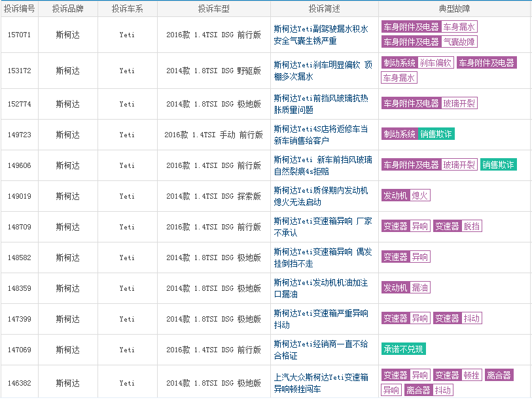Click model 2014款 1.4TSI DSG 探索版

[x=214, y=196]
